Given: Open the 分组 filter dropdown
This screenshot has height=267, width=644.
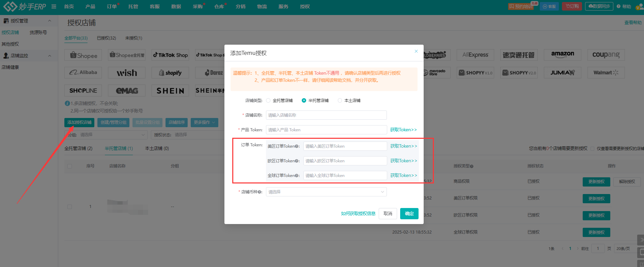Looking at the screenshot, I should coord(106,135).
